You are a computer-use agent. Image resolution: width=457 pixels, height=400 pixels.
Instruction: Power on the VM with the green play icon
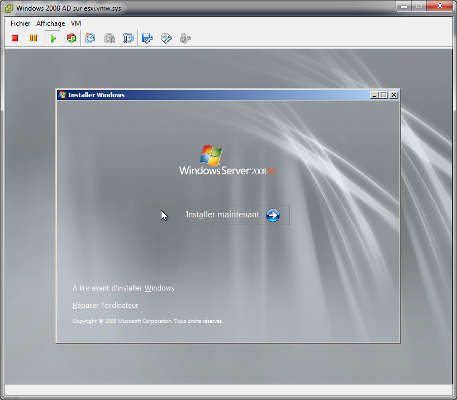click(53, 38)
